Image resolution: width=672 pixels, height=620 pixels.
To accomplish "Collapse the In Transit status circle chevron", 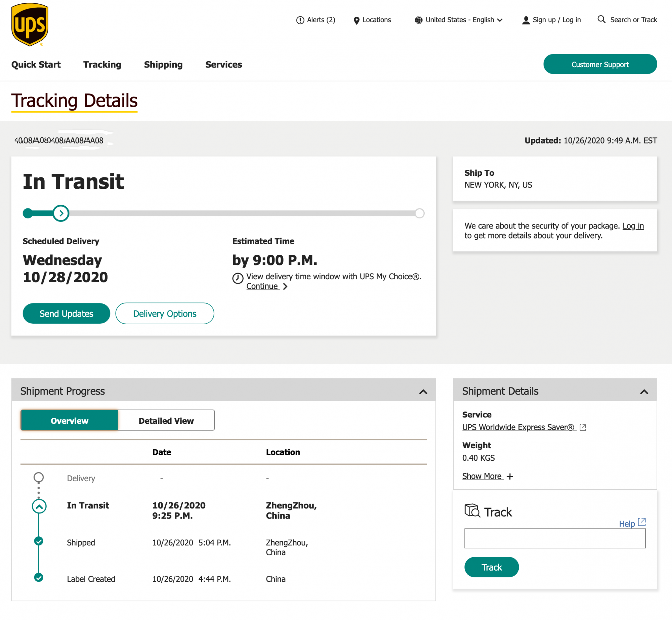I will (39, 506).
